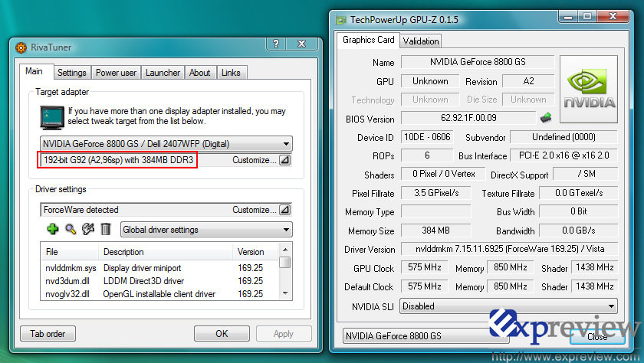644x363 pixels.
Task: Click the ROPs field showing 6
Action: pyautogui.click(x=427, y=155)
